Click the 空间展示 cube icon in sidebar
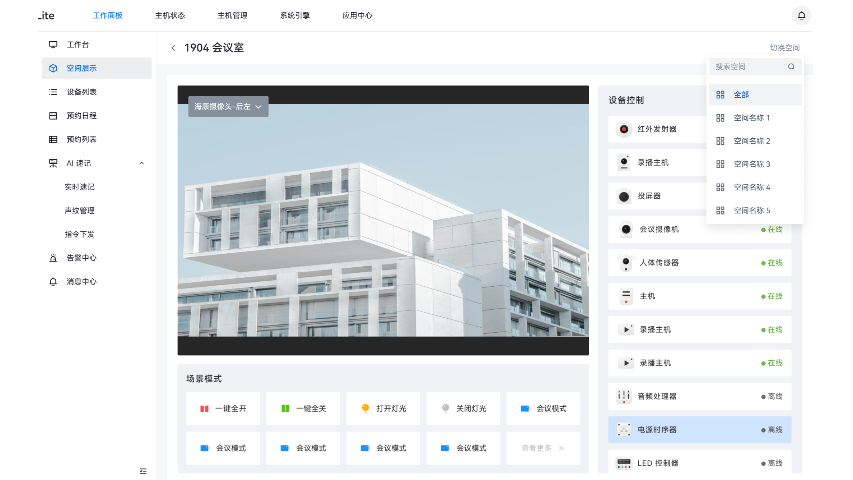This screenshot has height=480, width=853. [53, 68]
